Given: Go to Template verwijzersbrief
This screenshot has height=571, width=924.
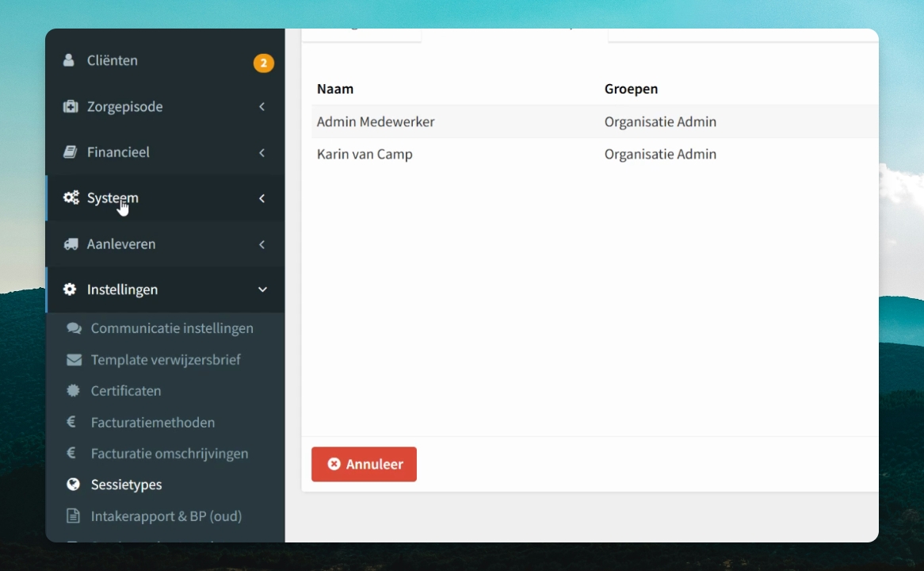Looking at the screenshot, I should [166, 360].
